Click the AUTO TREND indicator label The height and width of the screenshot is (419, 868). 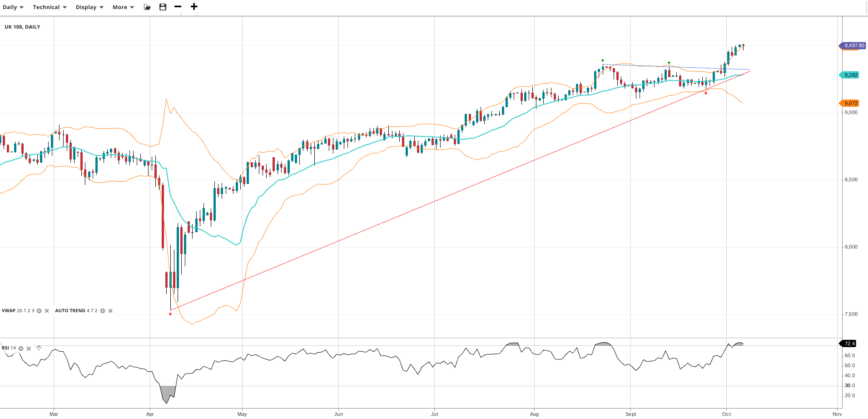point(70,311)
